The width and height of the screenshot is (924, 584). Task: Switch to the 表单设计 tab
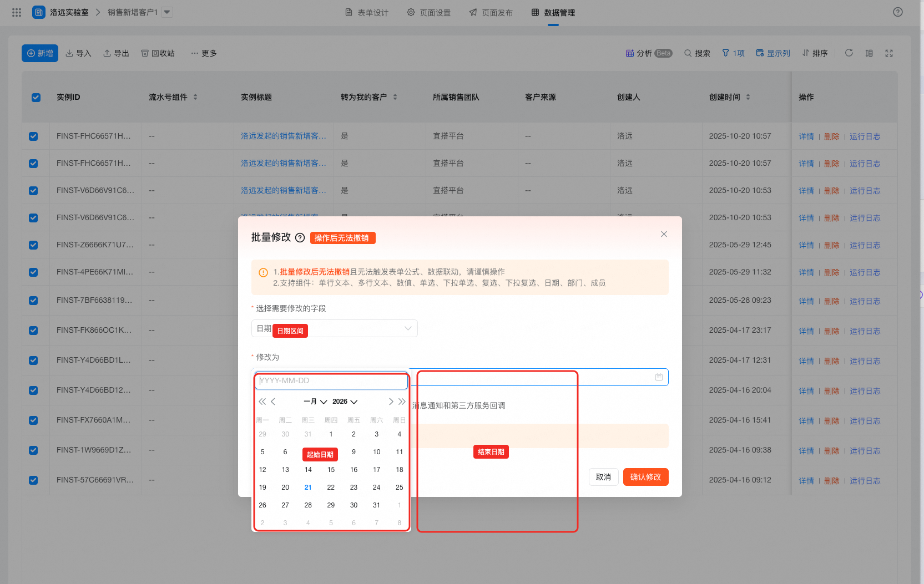tap(367, 13)
